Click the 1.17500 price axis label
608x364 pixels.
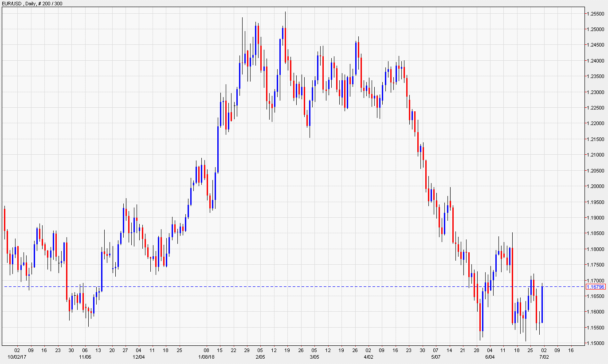[596, 265]
